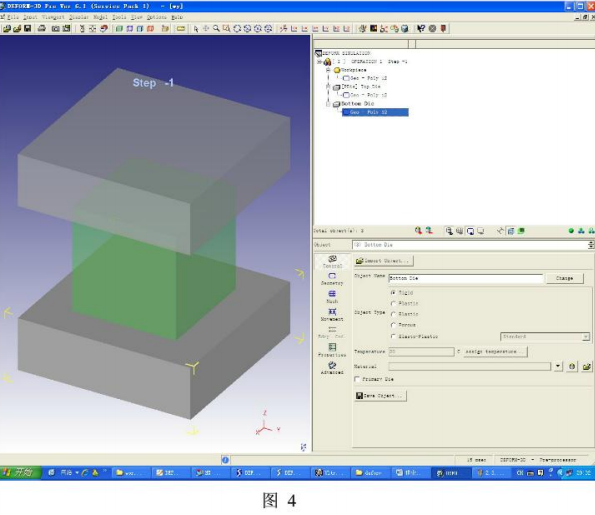Click the Change button beside Object Name
The image size is (595, 515).
[564, 278]
